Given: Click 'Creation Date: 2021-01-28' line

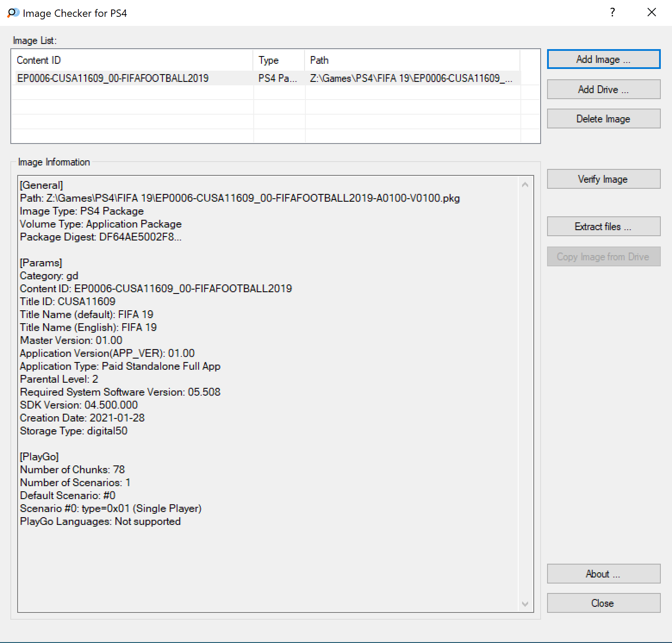Looking at the screenshot, I should click(82, 418).
